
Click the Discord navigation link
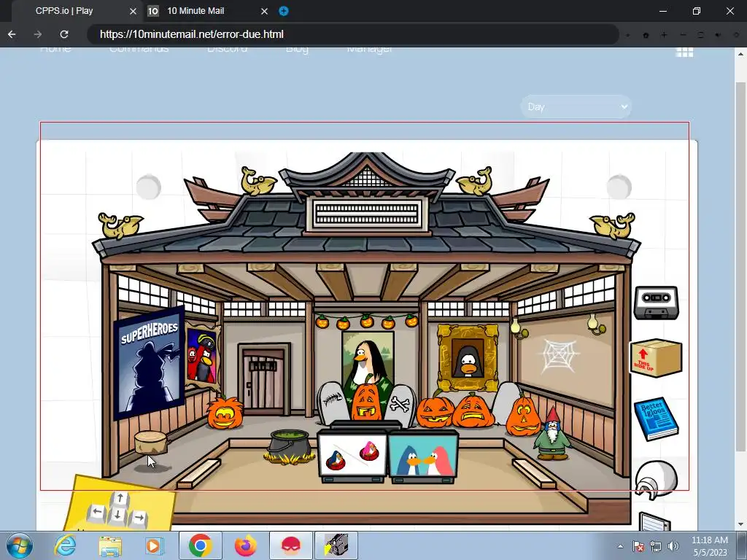[228, 49]
